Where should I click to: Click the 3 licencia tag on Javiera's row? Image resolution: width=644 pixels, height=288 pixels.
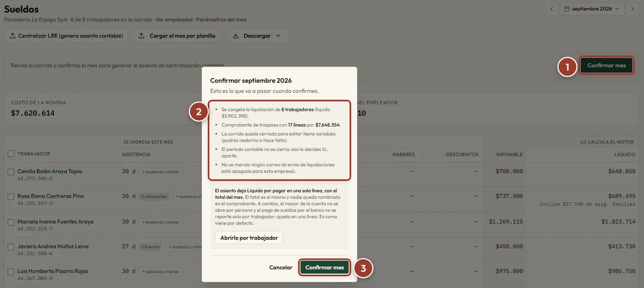(x=150, y=247)
